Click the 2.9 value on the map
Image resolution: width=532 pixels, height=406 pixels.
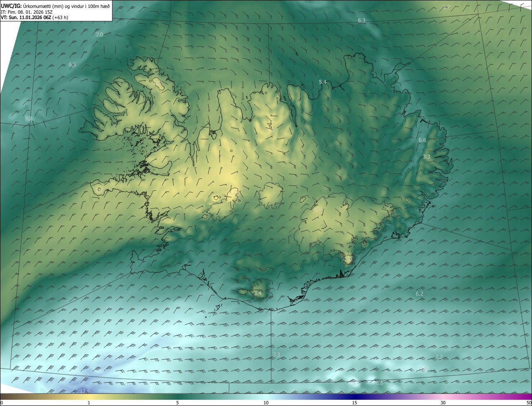[x=348, y=259]
